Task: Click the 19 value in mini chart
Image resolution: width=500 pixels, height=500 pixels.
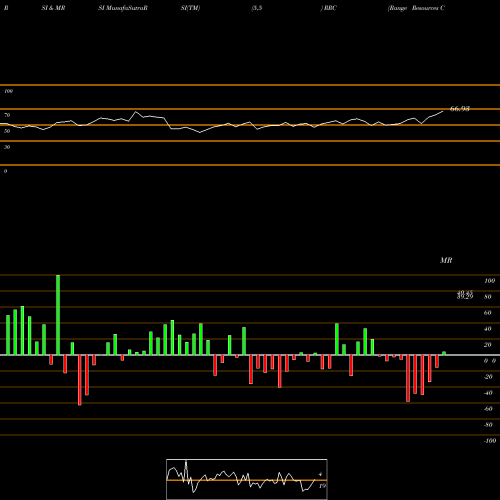Action: pos(322,486)
